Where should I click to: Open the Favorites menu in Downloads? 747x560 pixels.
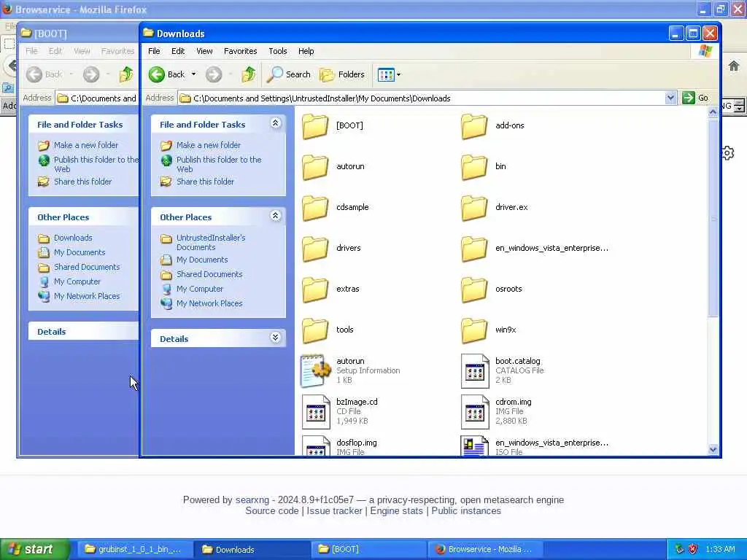[x=240, y=51]
